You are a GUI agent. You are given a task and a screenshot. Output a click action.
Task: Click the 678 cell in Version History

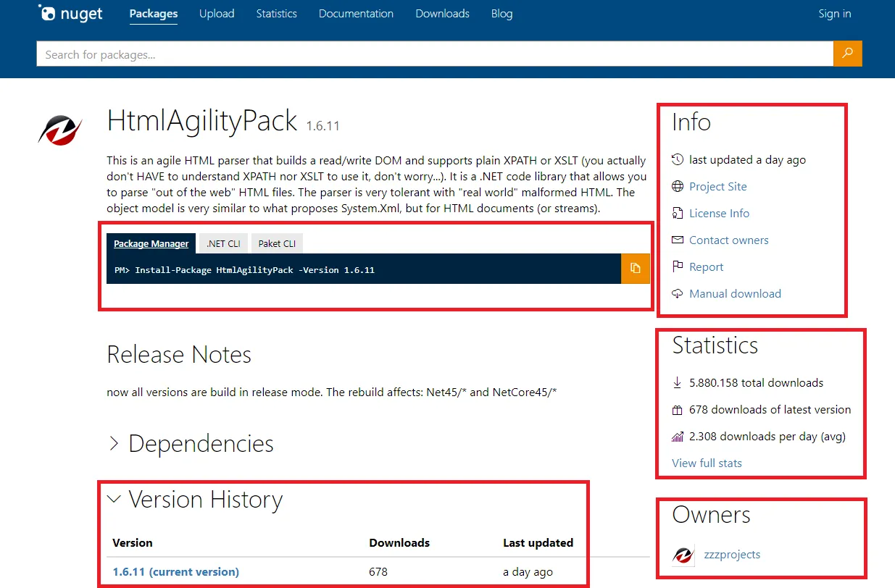point(378,571)
